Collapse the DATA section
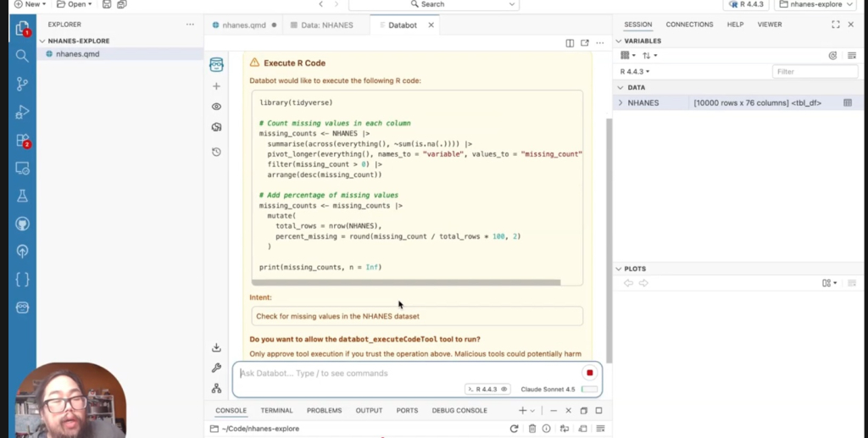868x438 pixels. (620, 87)
